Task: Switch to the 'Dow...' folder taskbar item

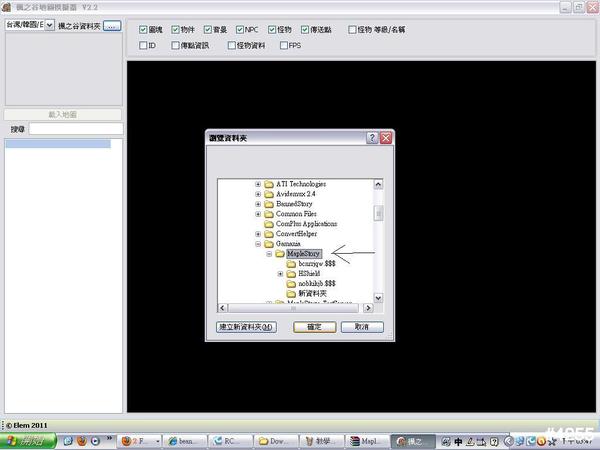Action: point(276,441)
